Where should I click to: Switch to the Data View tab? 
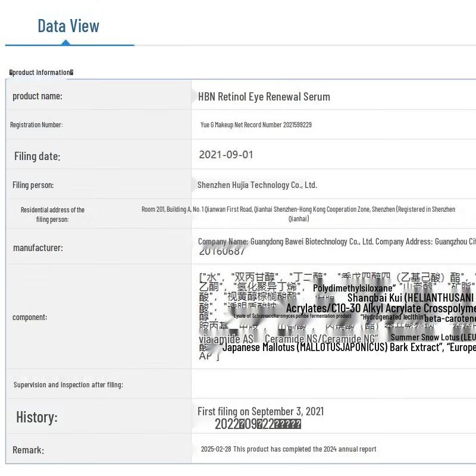(68, 26)
